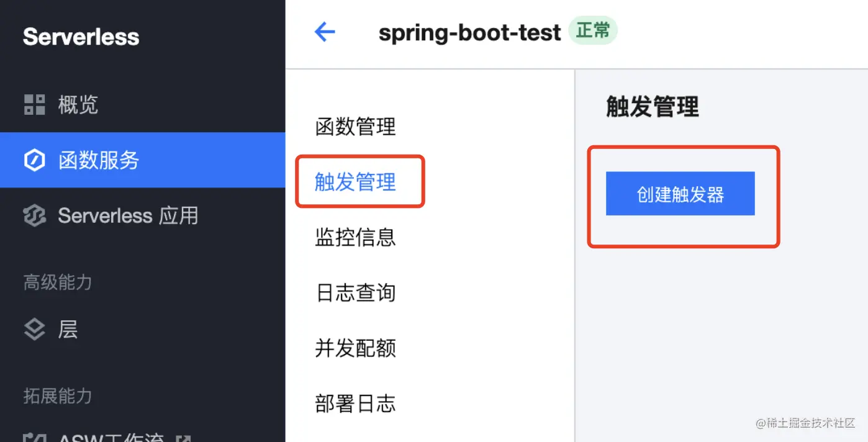Open the 函数管理 tab
Screen dimensions: 868x442
tap(355, 127)
